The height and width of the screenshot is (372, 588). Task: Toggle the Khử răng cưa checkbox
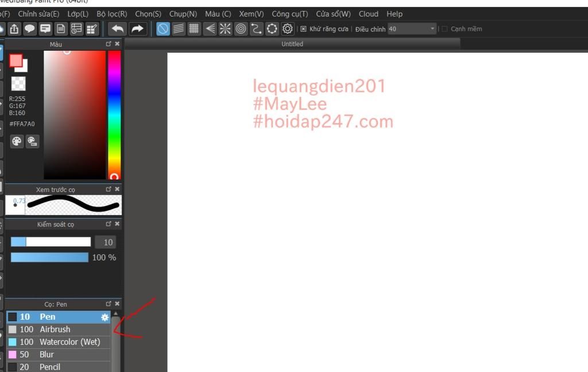coord(303,29)
